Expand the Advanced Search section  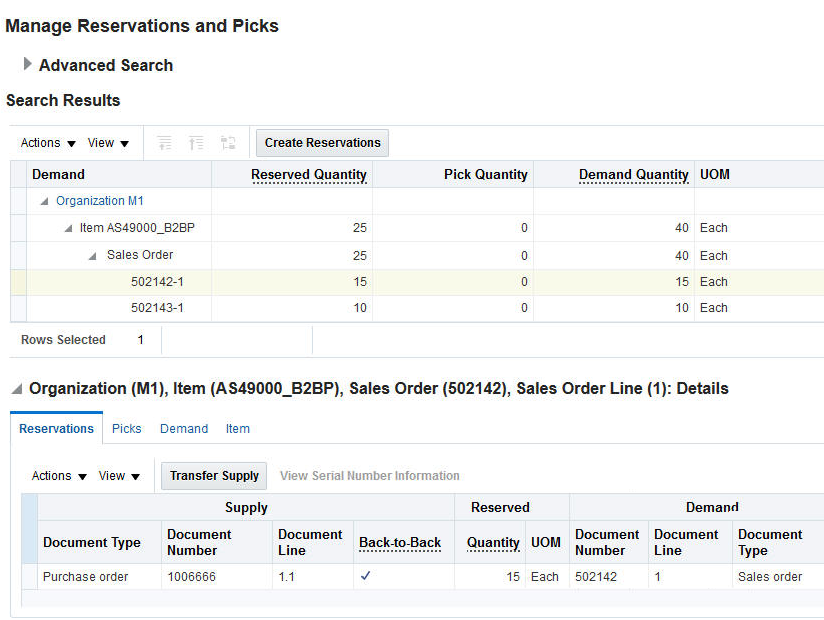pos(27,64)
